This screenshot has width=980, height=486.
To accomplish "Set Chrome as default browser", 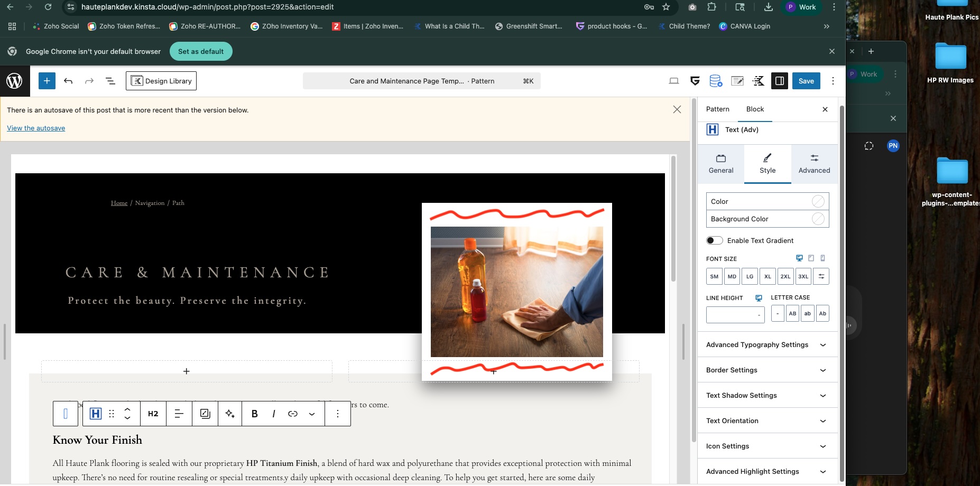I will 201,51.
